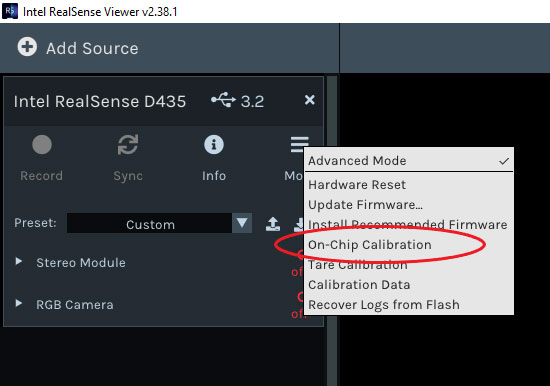Select Recover Logs from Flash
550x386 pixels.
tap(384, 305)
